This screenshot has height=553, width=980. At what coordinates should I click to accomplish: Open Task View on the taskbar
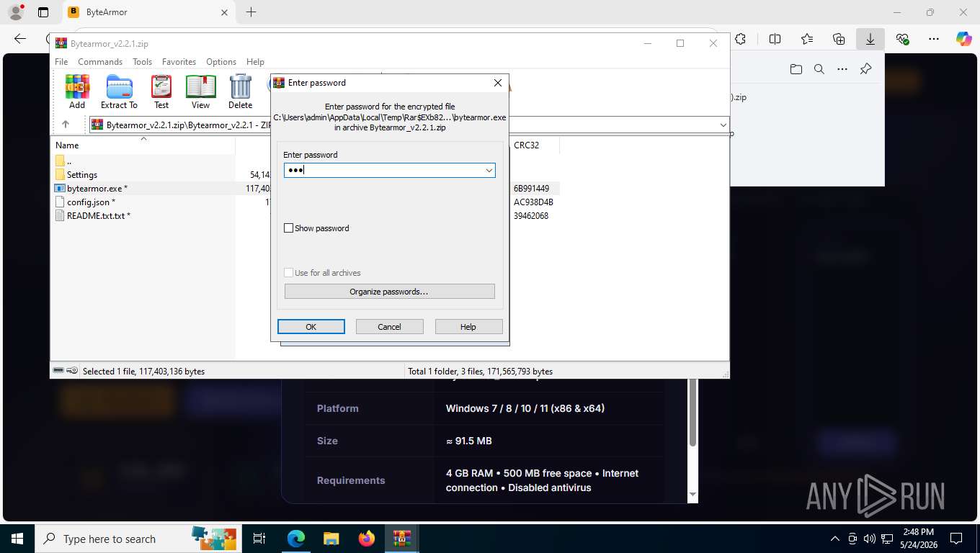[x=259, y=539]
